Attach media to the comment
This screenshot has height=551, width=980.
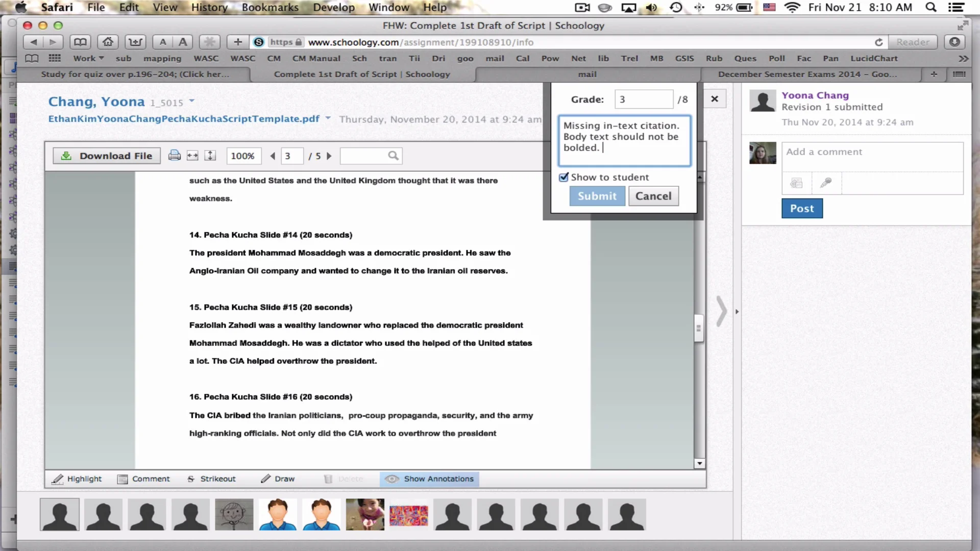pyautogui.click(x=796, y=183)
